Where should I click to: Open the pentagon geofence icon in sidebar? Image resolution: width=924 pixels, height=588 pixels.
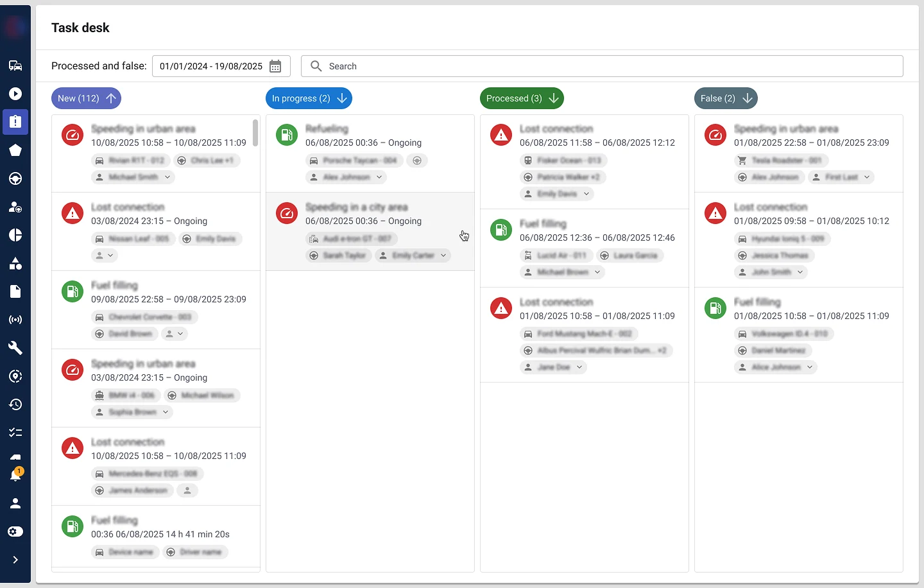(15, 150)
